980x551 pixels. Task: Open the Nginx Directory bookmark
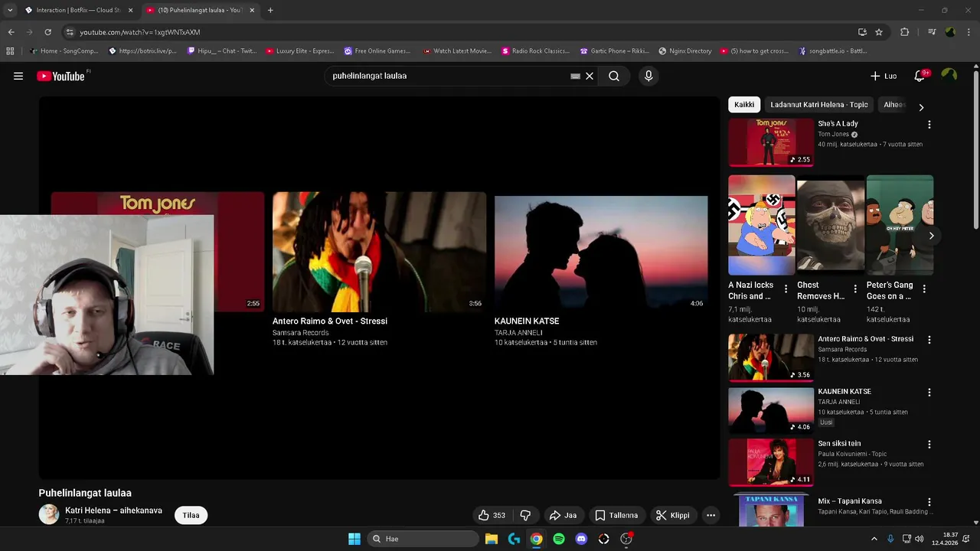[684, 51]
